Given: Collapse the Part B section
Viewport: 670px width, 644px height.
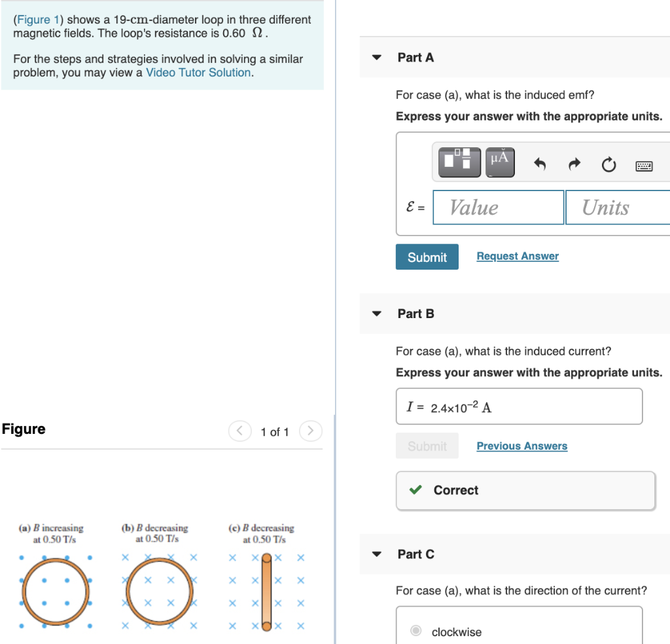Looking at the screenshot, I should click(376, 313).
